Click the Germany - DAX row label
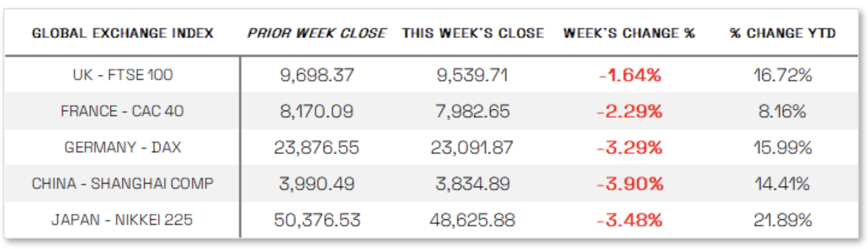Image resolution: width=868 pixels, height=249 pixels. click(x=122, y=147)
